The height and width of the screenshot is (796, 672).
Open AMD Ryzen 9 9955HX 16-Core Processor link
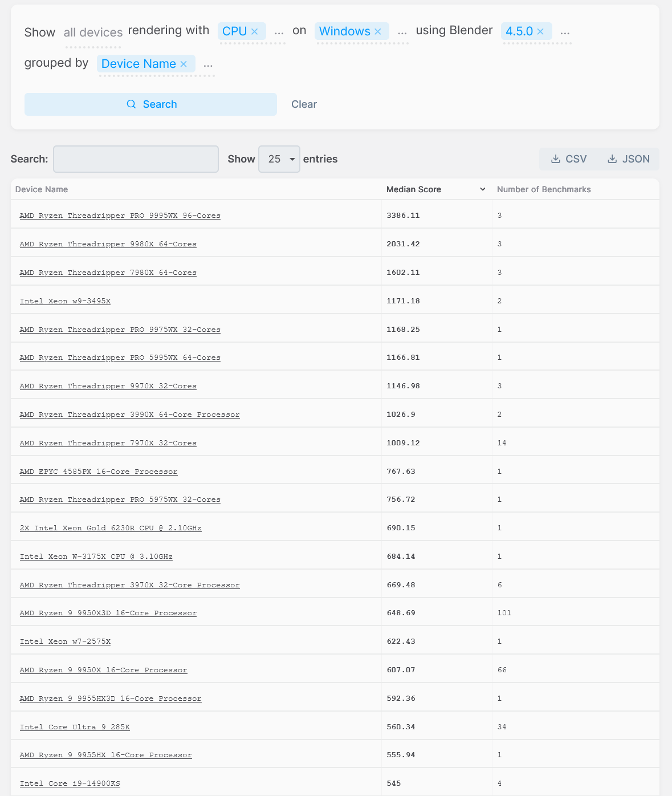106,755
